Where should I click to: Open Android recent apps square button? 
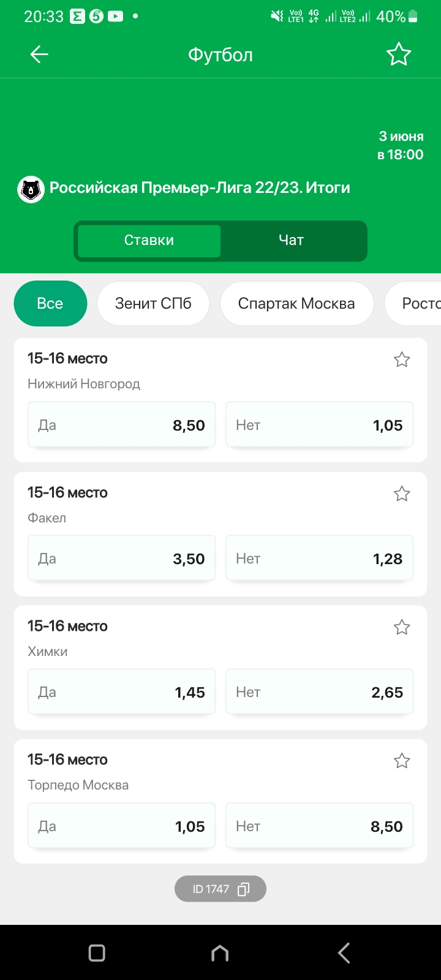point(97,952)
